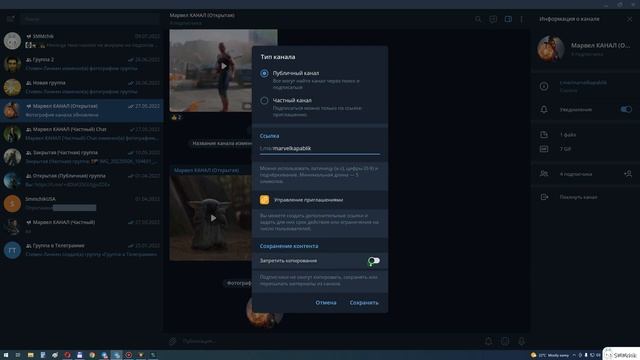Click the channel link input field
Image resolution: width=640 pixels, height=360 pixels.
[320, 149]
